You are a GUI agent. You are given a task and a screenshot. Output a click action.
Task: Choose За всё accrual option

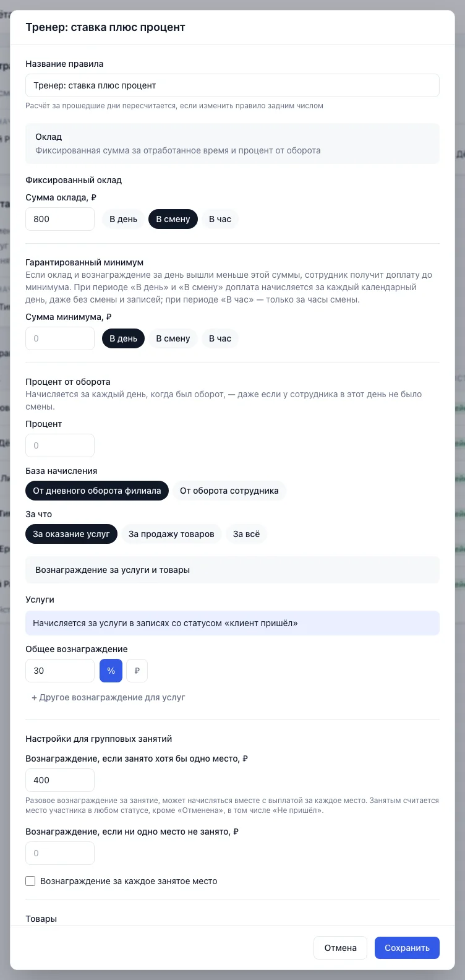tap(246, 534)
